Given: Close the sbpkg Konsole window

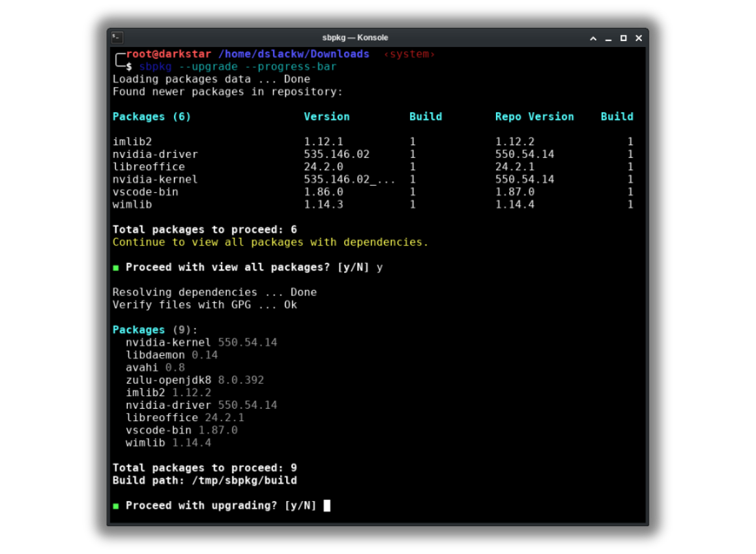Looking at the screenshot, I should coord(639,38).
